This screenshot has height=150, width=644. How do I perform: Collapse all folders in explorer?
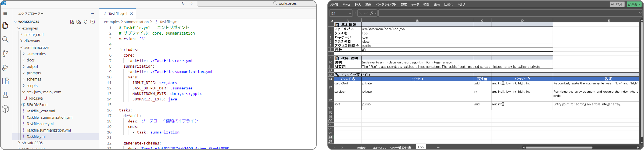(x=93, y=22)
